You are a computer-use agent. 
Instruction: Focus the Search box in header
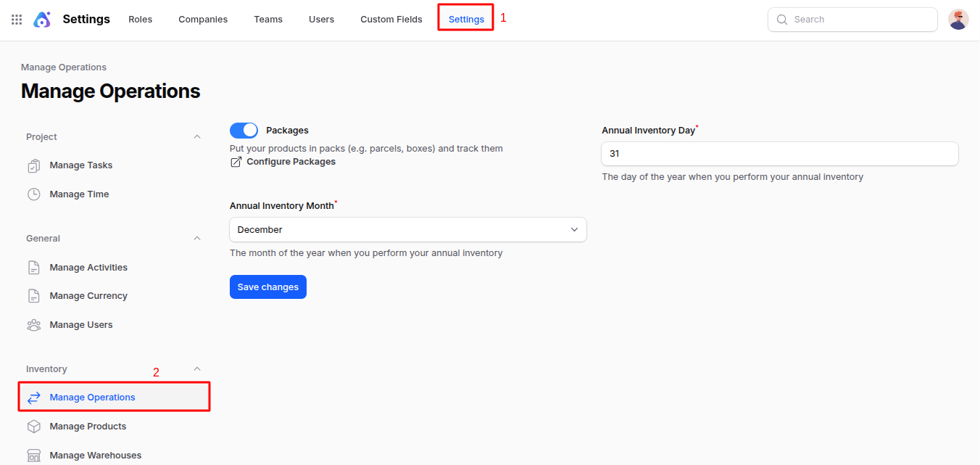point(859,20)
